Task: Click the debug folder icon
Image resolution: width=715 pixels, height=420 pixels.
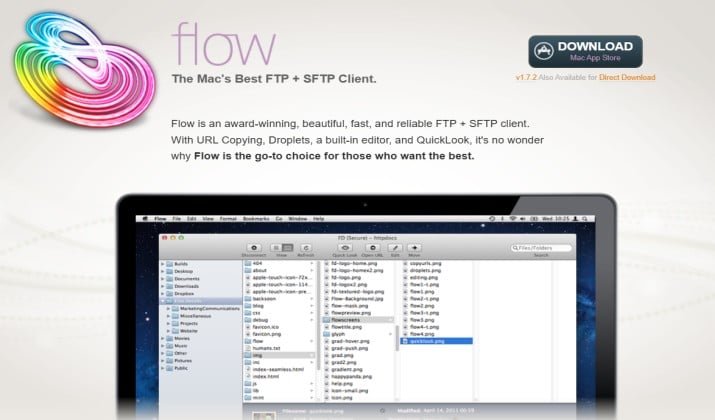Action: click(248, 320)
